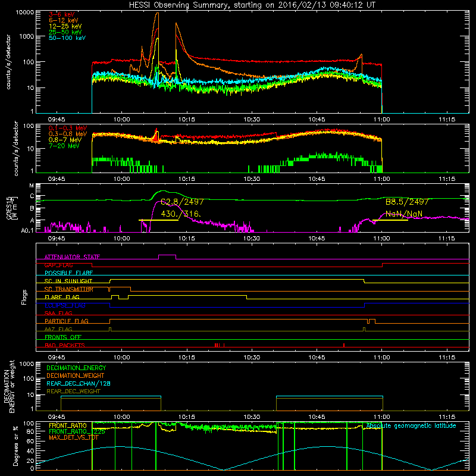Click the HESSI Observing Summary title text
476x476 pixels.
252,5
